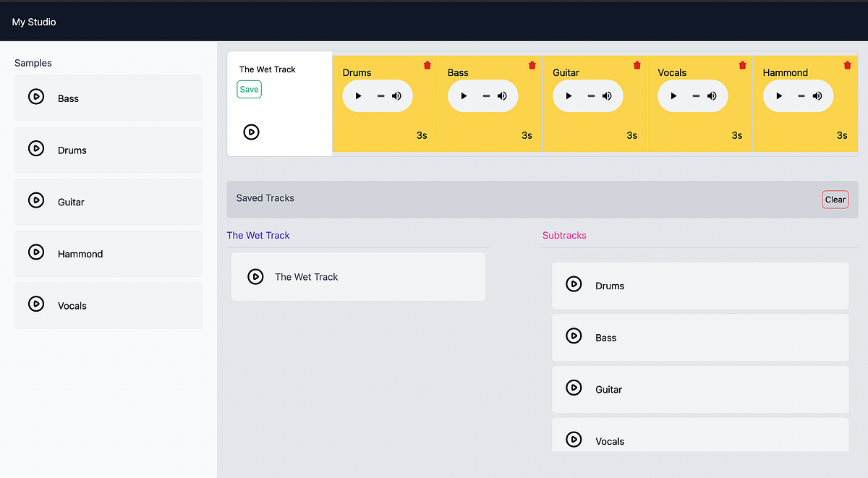Play the Drums sample in the sidebar
The image size is (868, 478).
(x=36, y=148)
